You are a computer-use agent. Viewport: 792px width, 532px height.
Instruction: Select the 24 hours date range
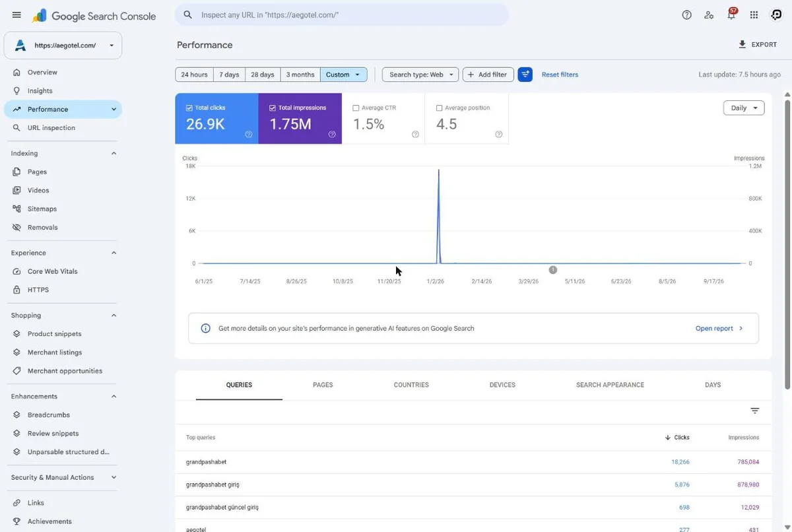pos(194,75)
